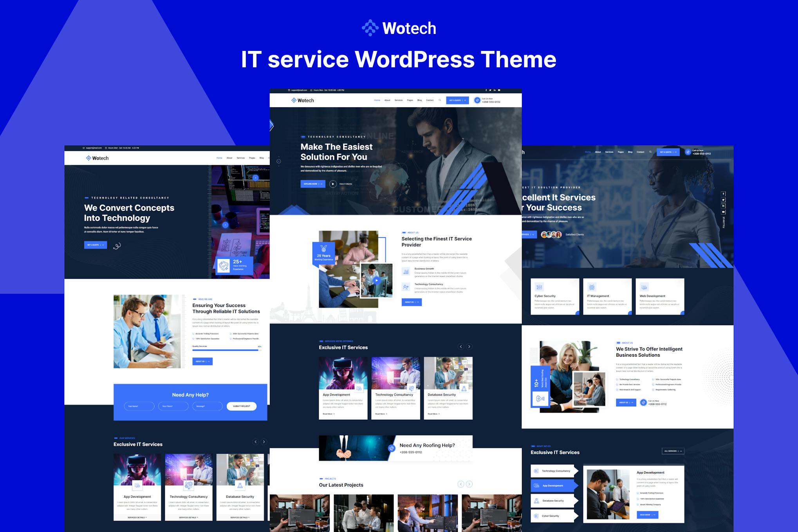Click previous arrow in left Exclusive IT Services carousel
798x532 pixels.
click(x=256, y=442)
